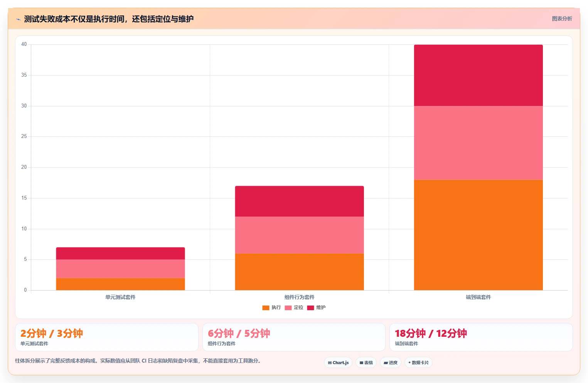
Task: Click the pink 定位 segment of 单元测试套件 bar
Action: 120,269
